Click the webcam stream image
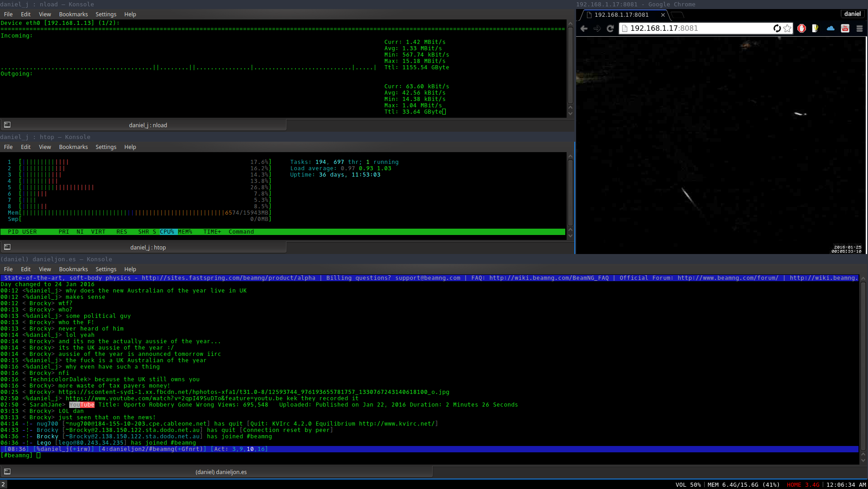The height and width of the screenshot is (489, 868). (721, 145)
